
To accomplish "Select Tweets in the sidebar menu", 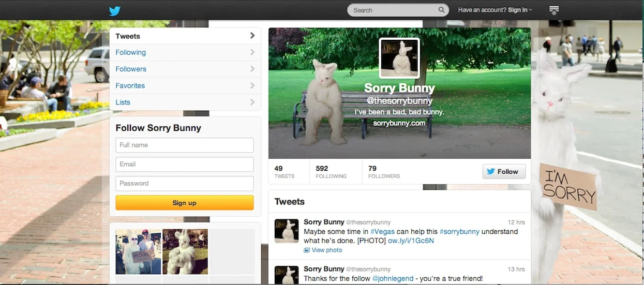I will 185,36.
